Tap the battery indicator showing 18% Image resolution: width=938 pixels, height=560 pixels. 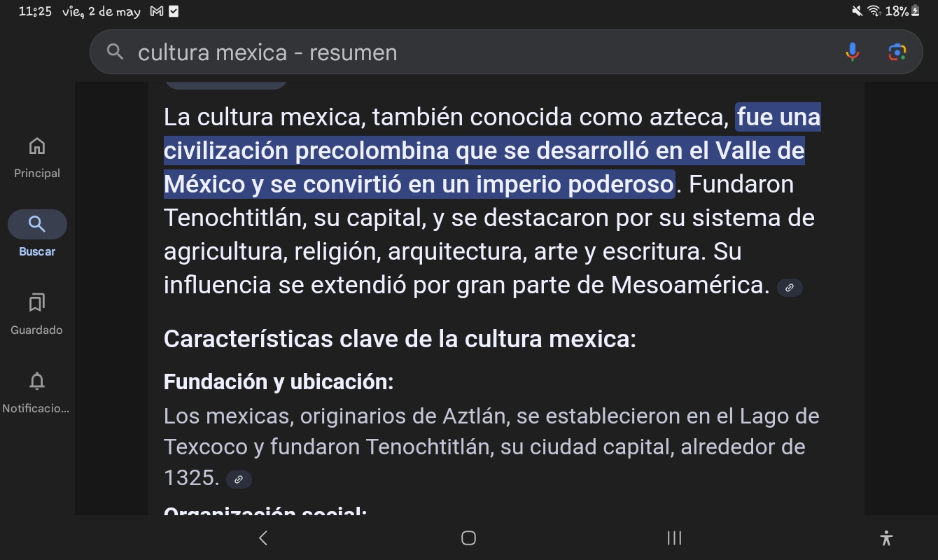[x=906, y=11]
